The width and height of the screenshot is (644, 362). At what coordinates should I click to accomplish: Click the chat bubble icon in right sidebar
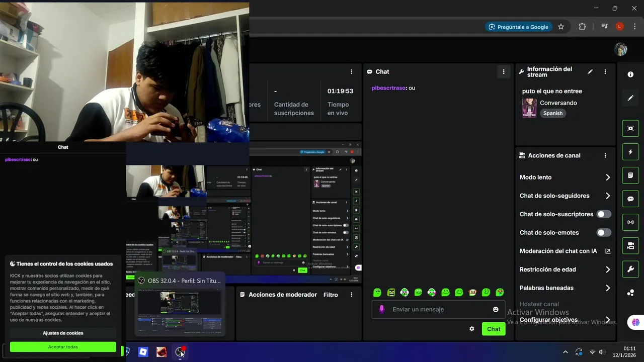pyautogui.click(x=630, y=199)
